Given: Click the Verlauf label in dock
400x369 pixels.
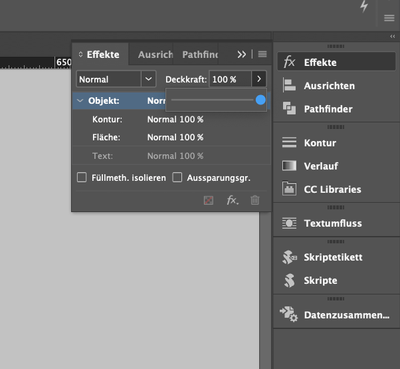Looking at the screenshot, I should coord(321,166).
